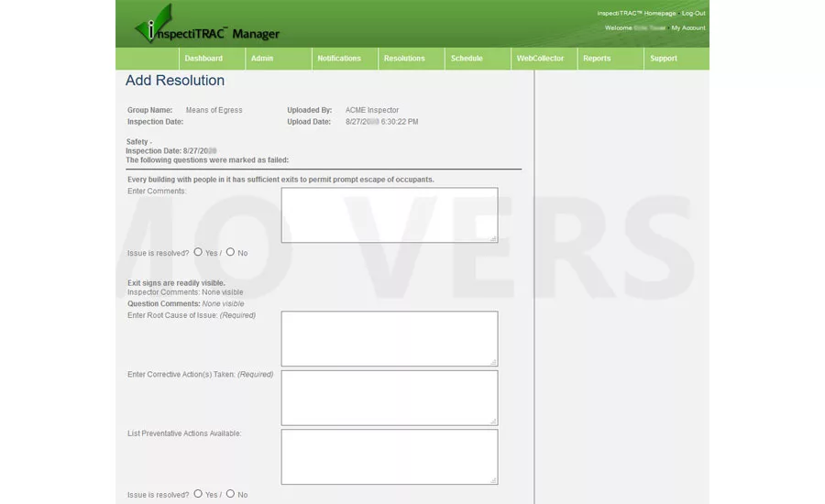Viewport: 825px width, 504px height.
Task: Click the 'Question Comments: None visible' line
Action: (186, 303)
